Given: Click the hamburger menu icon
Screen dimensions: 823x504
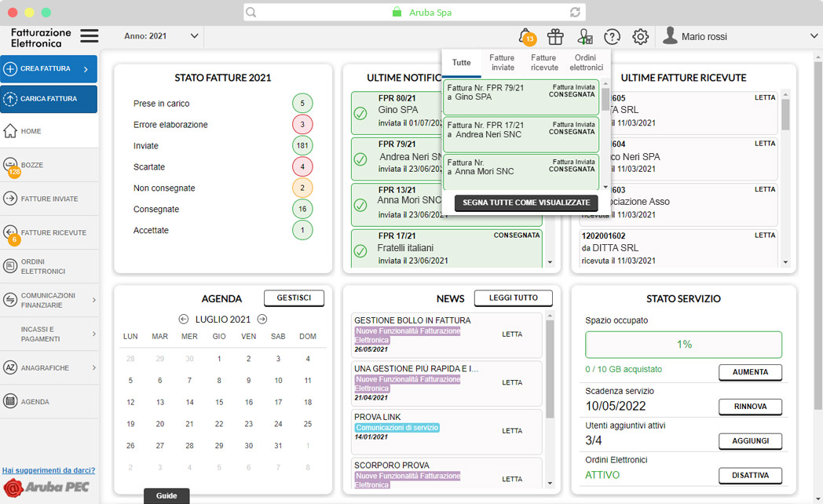Looking at the screenshot, I should pyautogui.click(x=90, y=36).
